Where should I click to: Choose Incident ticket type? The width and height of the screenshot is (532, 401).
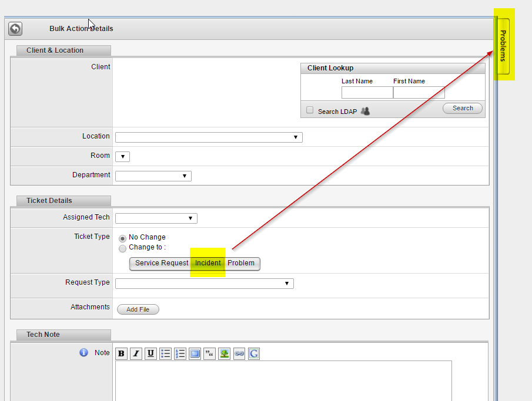(208, 264)
